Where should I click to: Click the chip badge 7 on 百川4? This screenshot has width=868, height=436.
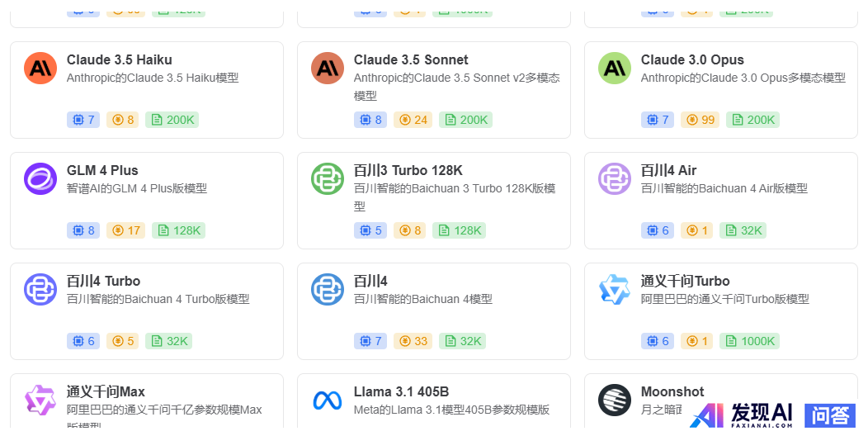point(371,341)
